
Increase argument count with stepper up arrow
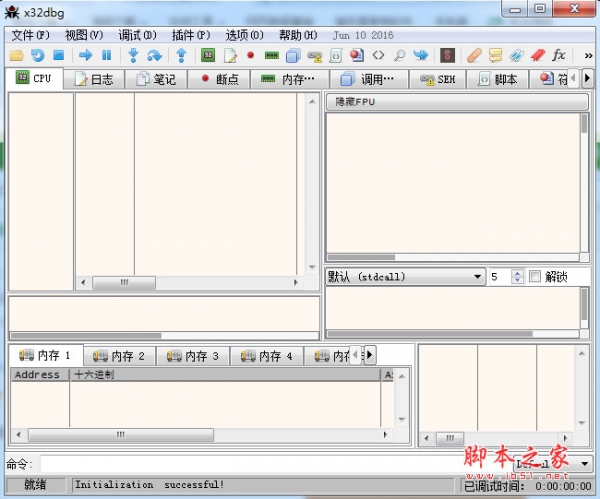517,273
